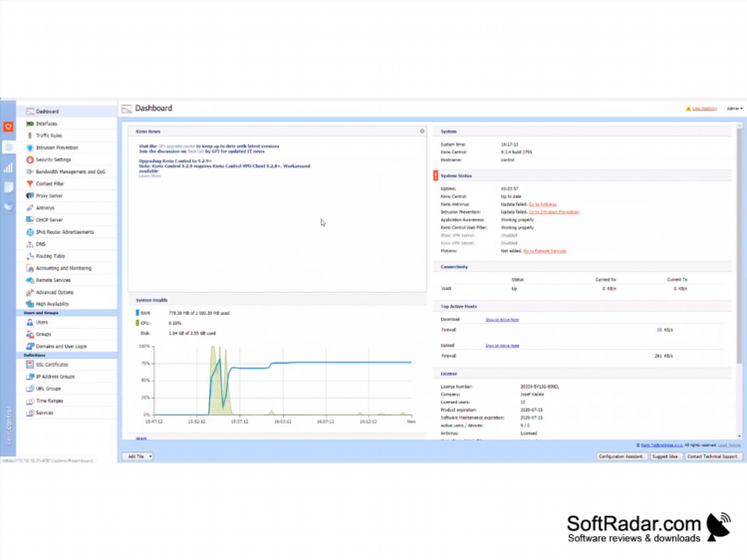
Task: Open Proxy Server icon
Action: tap(30, 196)
